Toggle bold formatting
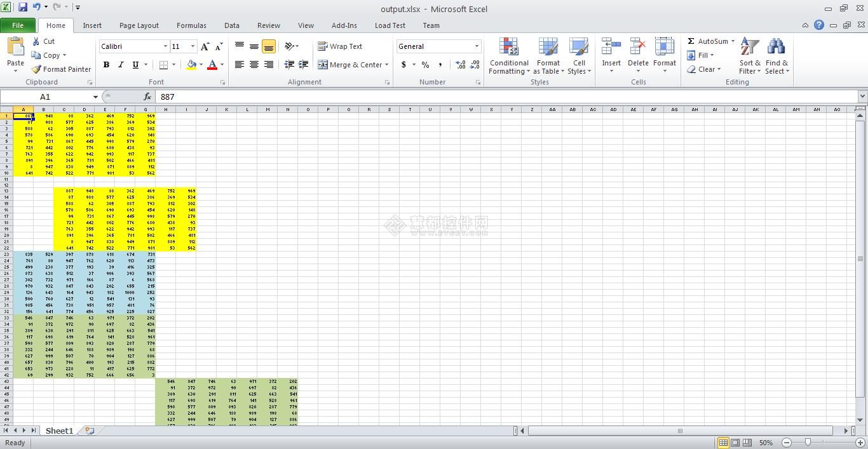This screenshot has height=449, width=868. [106, 65]
